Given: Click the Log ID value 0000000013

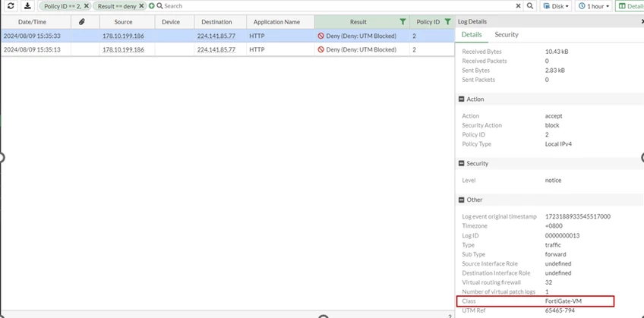Looking at the screenshot, I should (x=562, y=236).
